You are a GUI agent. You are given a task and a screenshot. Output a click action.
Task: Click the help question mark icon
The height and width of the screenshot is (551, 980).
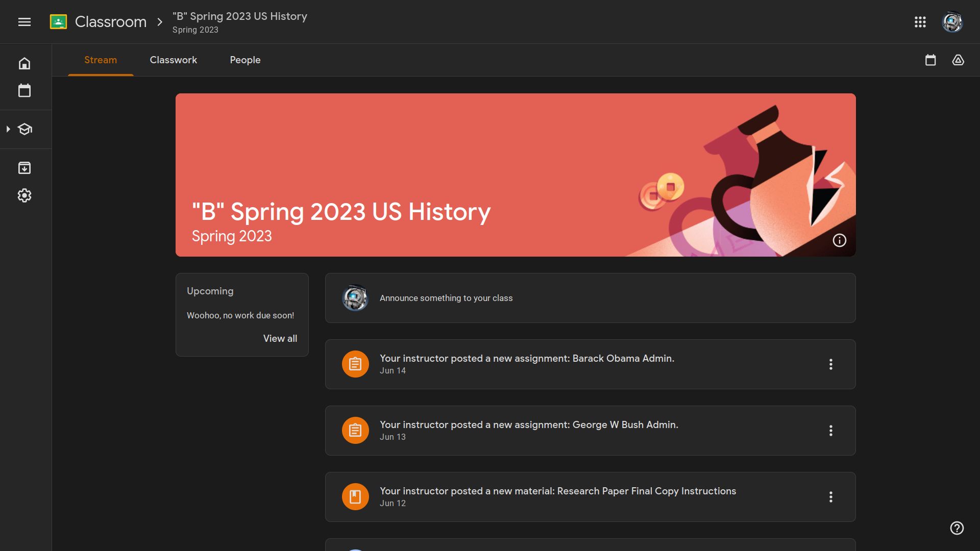957,528
